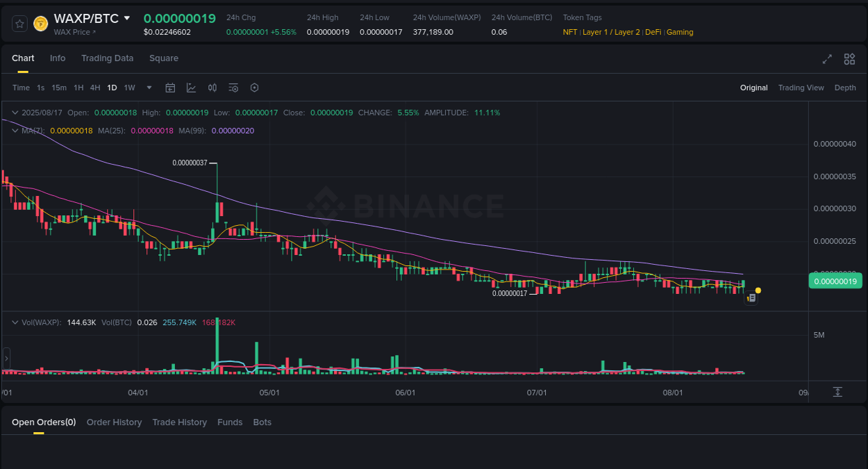Switch to the Trading Data tab
The image size is (868, 469).
tap(107, 58)
